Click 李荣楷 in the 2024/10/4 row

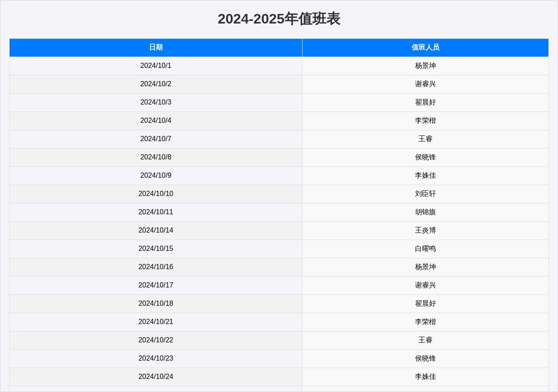tap(425, 121)
